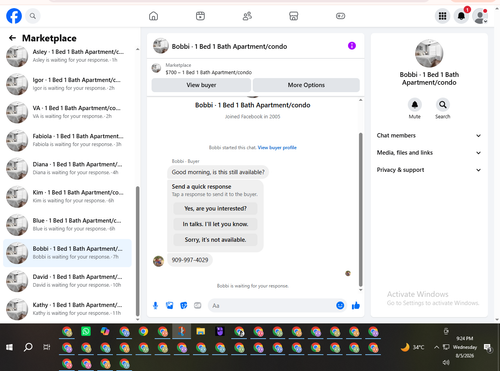This screenshot has height=371, width=500.
Task: Choose a GIF icon in composer
Action: pyautogui.click(x=198, y=305)
